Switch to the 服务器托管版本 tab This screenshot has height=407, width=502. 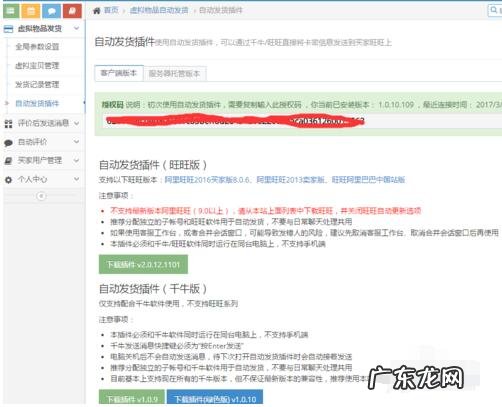click(174, 74)
